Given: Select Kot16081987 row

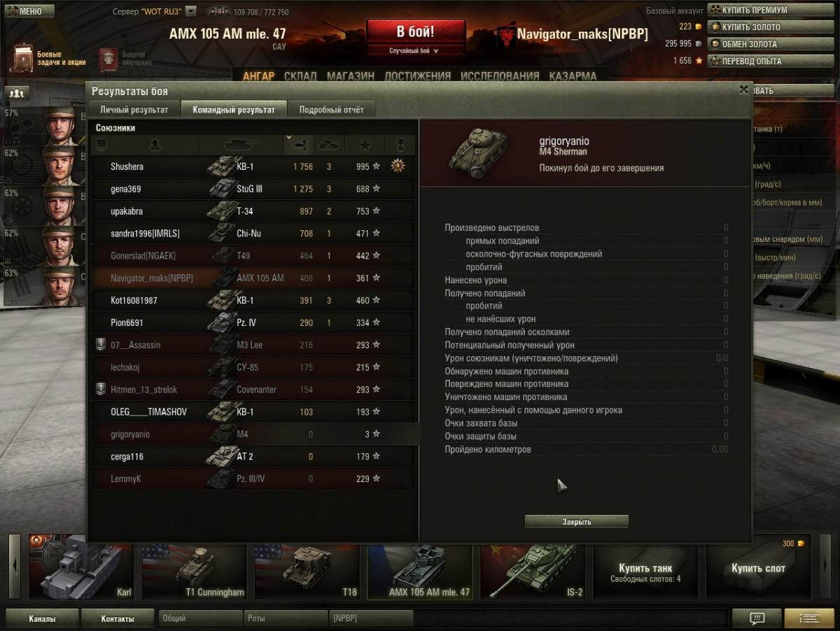Looking at the screenshot, I should (x=253, y=301).
